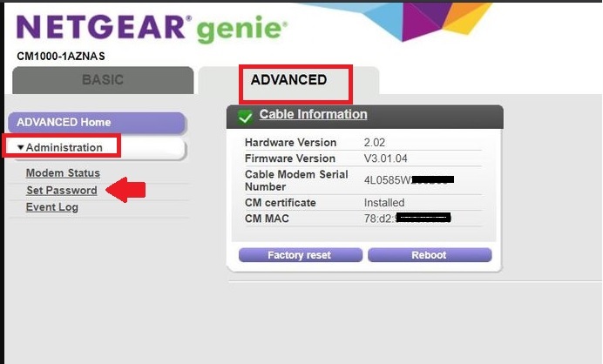
Task: Click the CM certificate Installed status
Action: point(384,203)
